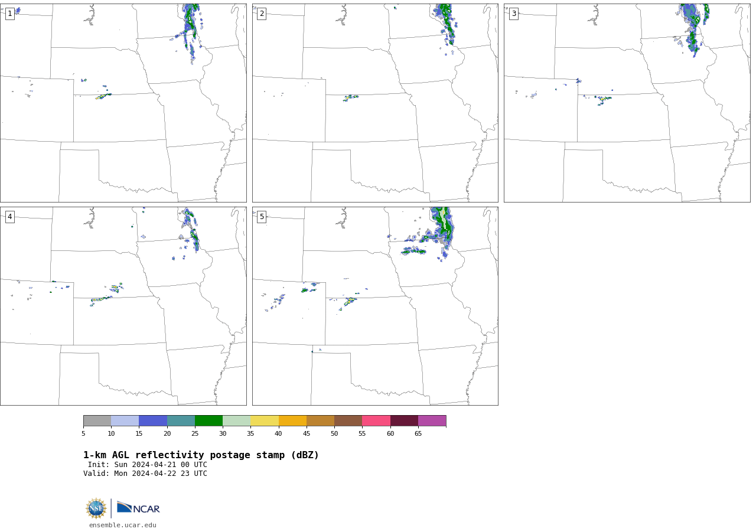The width and height of the screenshot is (756, 532).
Task: Click the tan 45-50 dBZ swatch
Action: click(x=320, y=421)
